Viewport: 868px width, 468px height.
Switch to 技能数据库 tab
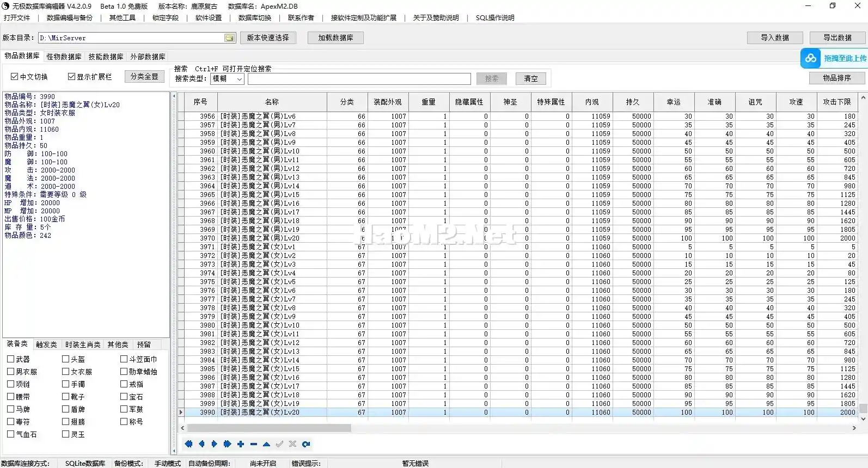click(x=106, y=57)
